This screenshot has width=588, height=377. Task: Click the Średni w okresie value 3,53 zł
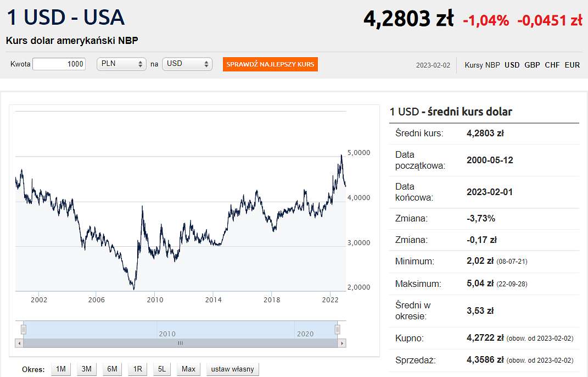tap(480, 311)
